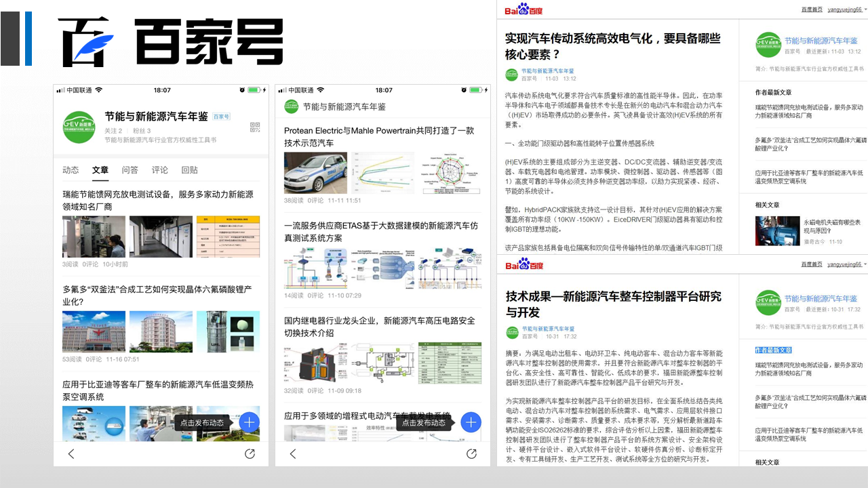The width and height of the screenshot is (868, 488).
Task: Tap blue plus button in left phone
Action: 250,422
